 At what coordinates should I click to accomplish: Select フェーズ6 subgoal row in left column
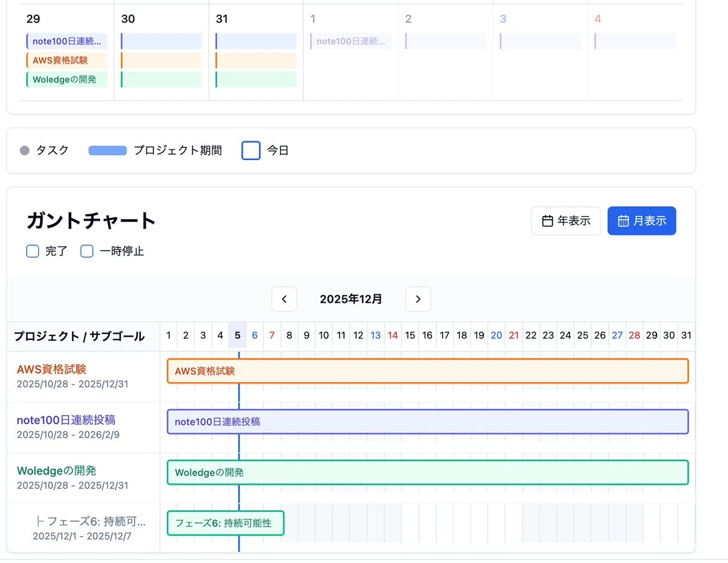point(84,528)
